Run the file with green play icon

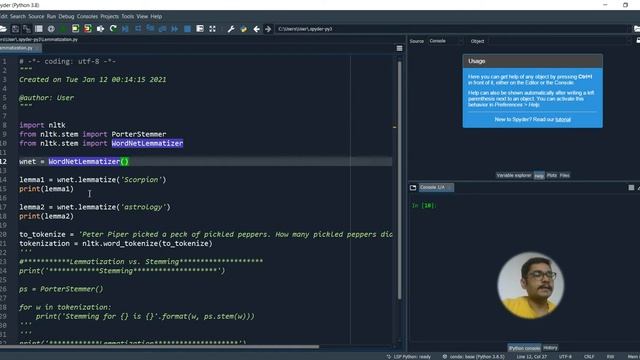[x=63, y=29]
